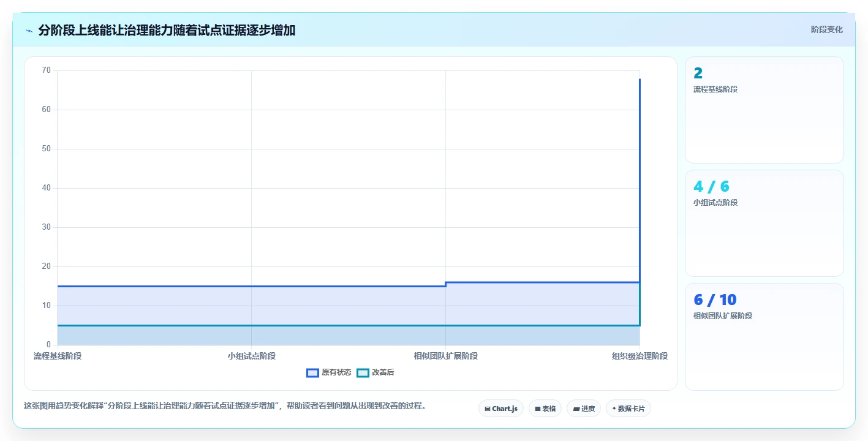Click the value 4 / 6
Image resolution: width=868 pixels, height=441 pixels.
pos(711,187)
